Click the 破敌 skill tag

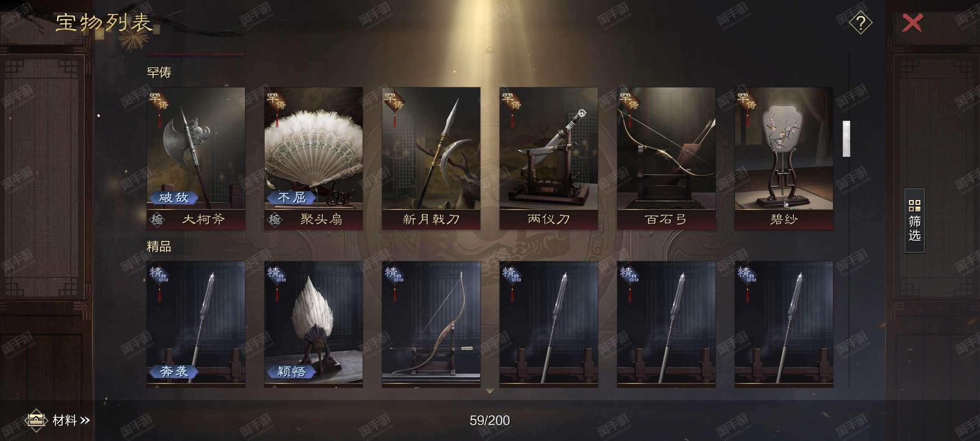(174, 198)
